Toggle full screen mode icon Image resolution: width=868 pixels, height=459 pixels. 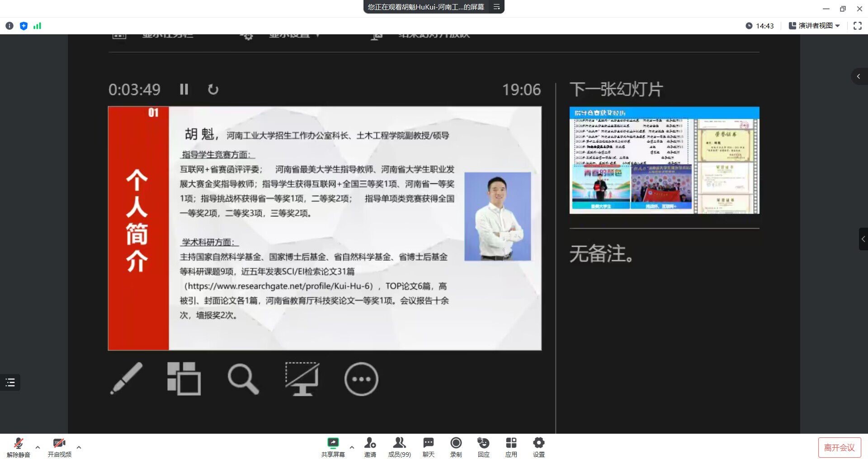[857, 26]
